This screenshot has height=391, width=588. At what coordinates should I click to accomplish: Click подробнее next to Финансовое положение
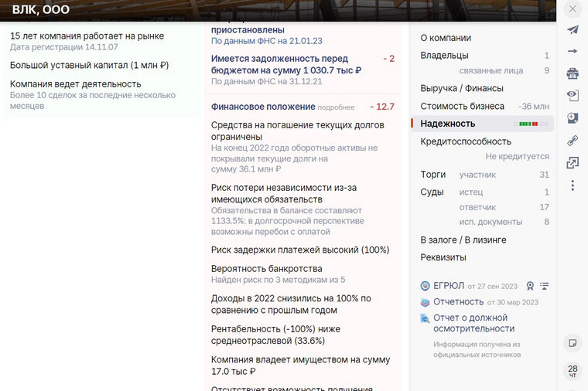(336, 107)
